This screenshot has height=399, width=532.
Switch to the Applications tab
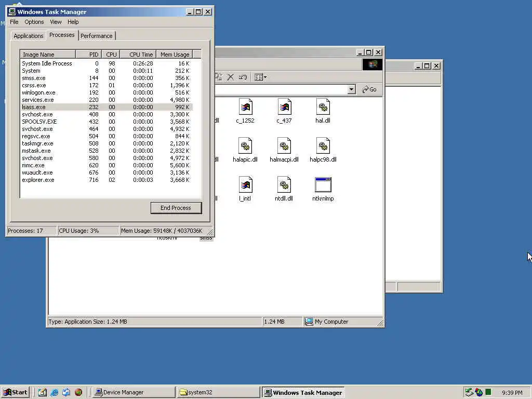29,36
